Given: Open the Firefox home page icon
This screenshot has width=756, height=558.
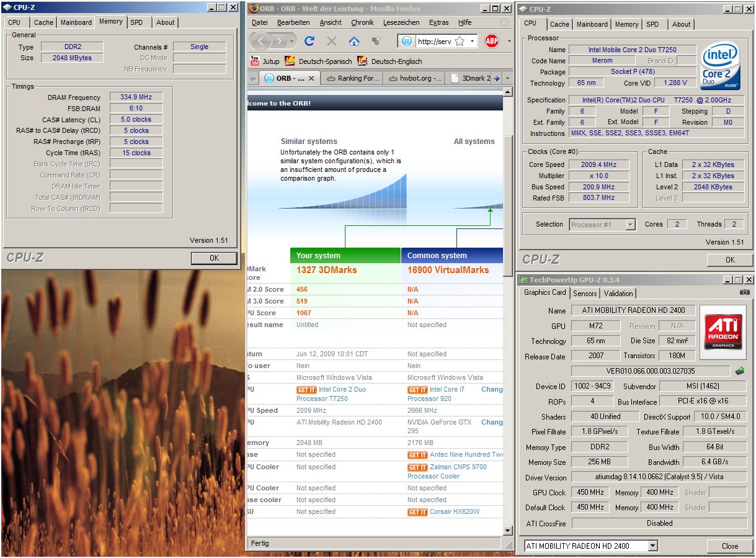Looking at the screenshot, I should tap(354, 41).
